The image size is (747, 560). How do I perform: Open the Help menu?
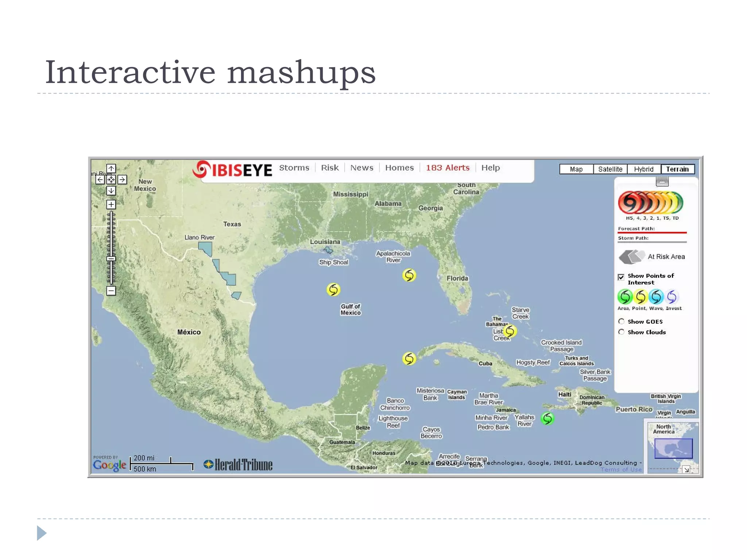point(491,168)
